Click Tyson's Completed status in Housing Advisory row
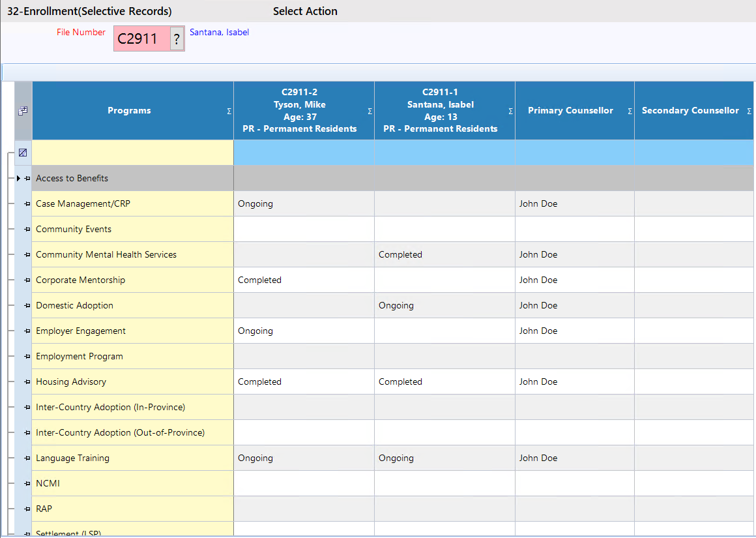The width and height of the screenshot is (756, 538). [x=259, y=382]
